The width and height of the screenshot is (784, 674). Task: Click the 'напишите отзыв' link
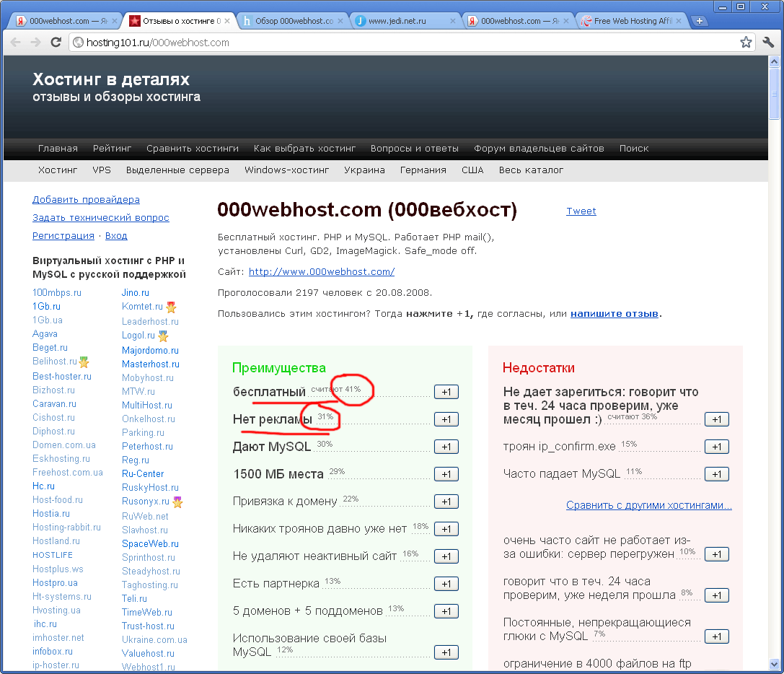point(614,314)
